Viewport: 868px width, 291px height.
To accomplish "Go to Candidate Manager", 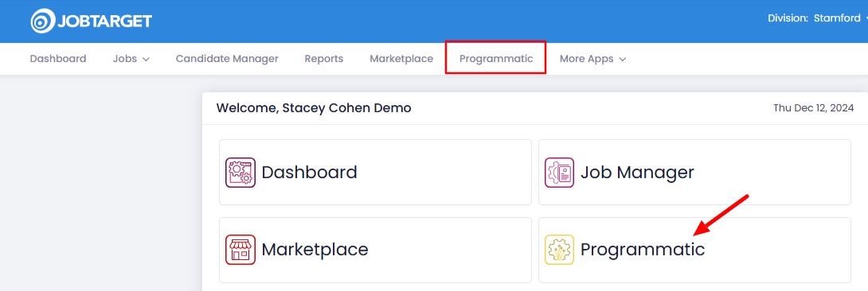I will point(227,59).
